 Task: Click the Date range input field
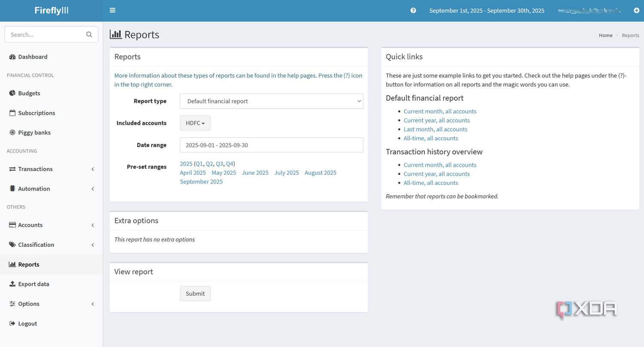(271, 145)
